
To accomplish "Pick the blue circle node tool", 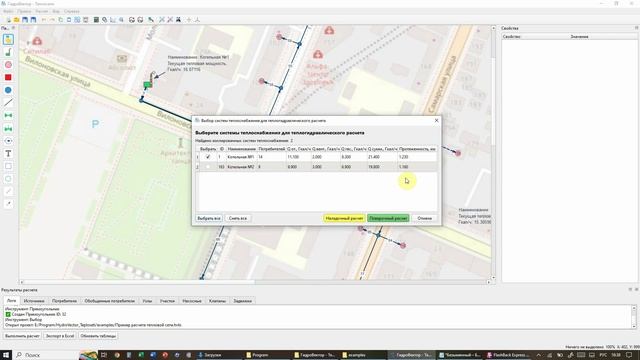I will click(x=8, y=90).
